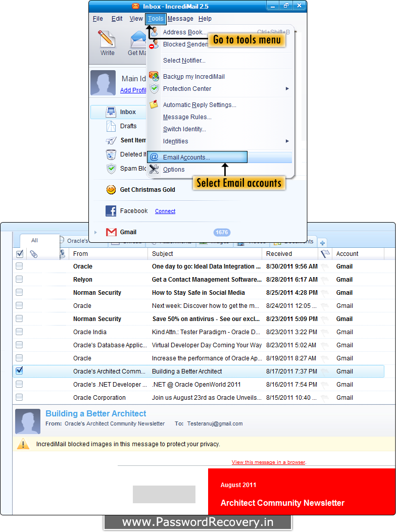Screen dimensions: 396x532
Task: Click the Gmail account icon
Action: coord(111,232)
